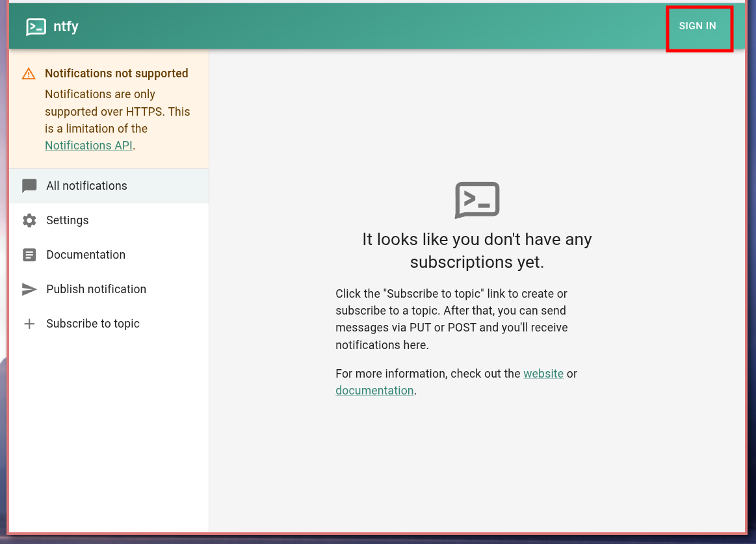Click the Notifications not supported alert title

(x=116, y=73)
